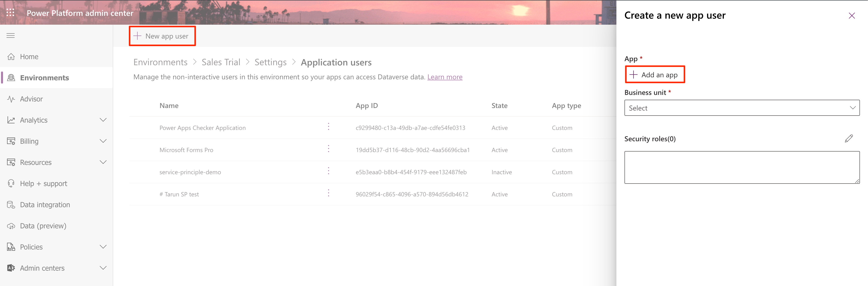Click App ID e5b3eaa0-b8b4-454f-9179-eee132487feb
Screen dimensions: 868x286
coord(411,172)
